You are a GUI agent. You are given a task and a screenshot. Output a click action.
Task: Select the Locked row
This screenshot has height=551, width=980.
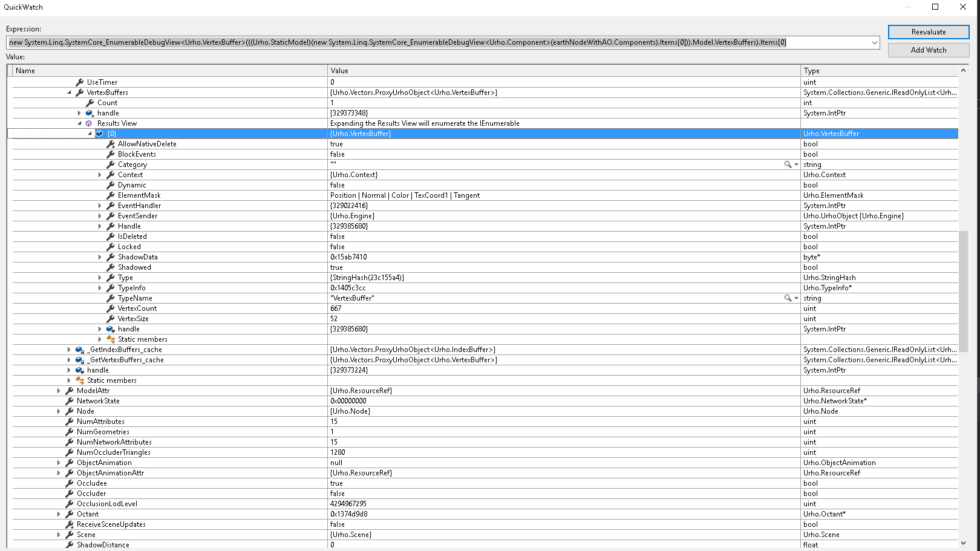pos(485,247)
